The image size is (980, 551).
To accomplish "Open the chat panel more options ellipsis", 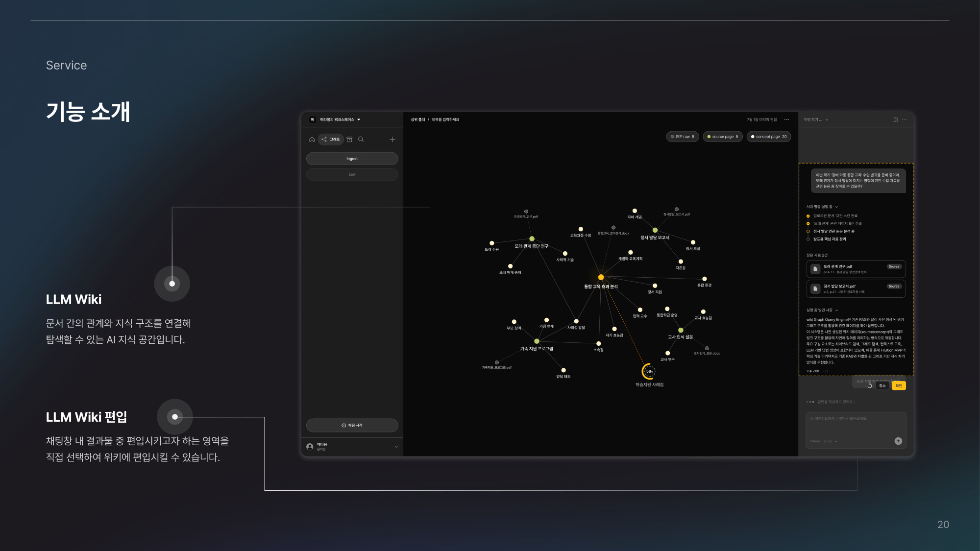I will pyautogui.click(x=904, y=120).
